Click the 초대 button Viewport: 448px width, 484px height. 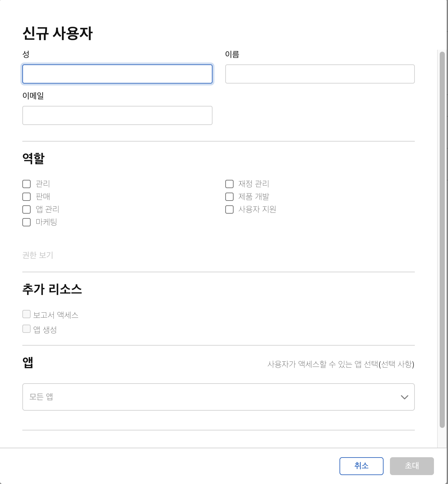[x=412, y=466]
